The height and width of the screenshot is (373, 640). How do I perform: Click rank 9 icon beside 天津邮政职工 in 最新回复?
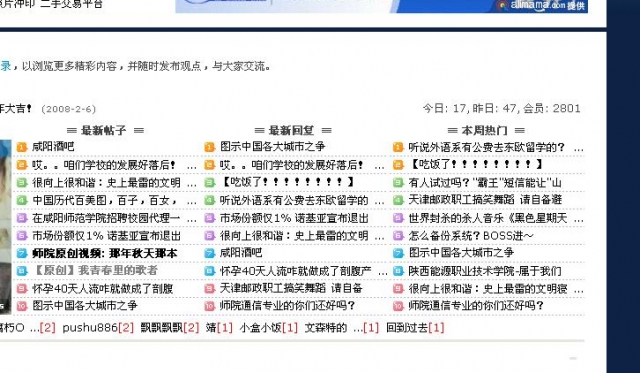coord(209,289)
